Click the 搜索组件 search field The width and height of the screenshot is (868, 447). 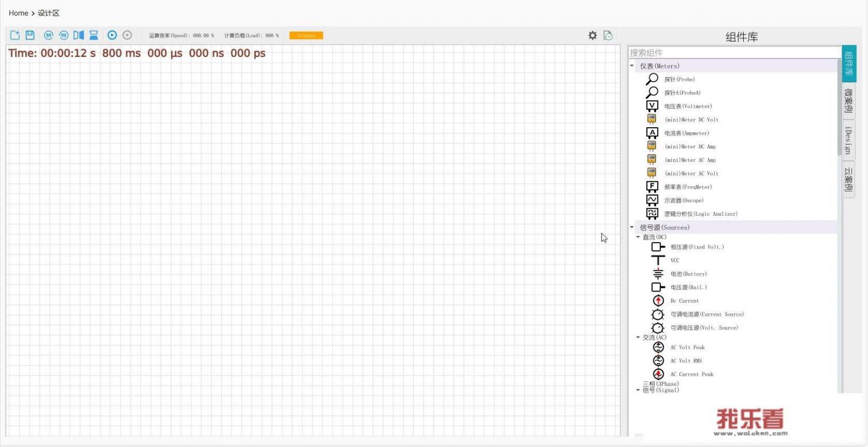coord(734,52)
